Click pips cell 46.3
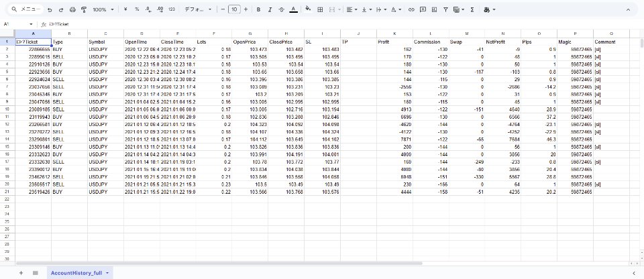This screenshot has width=644, height=279. tap(539, 139)
